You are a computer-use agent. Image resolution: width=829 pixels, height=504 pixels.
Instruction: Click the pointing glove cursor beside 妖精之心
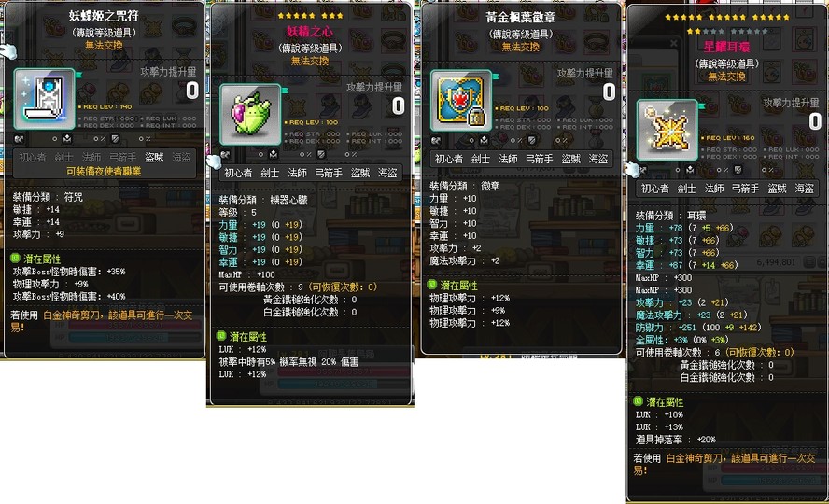[x=214, y=161]
